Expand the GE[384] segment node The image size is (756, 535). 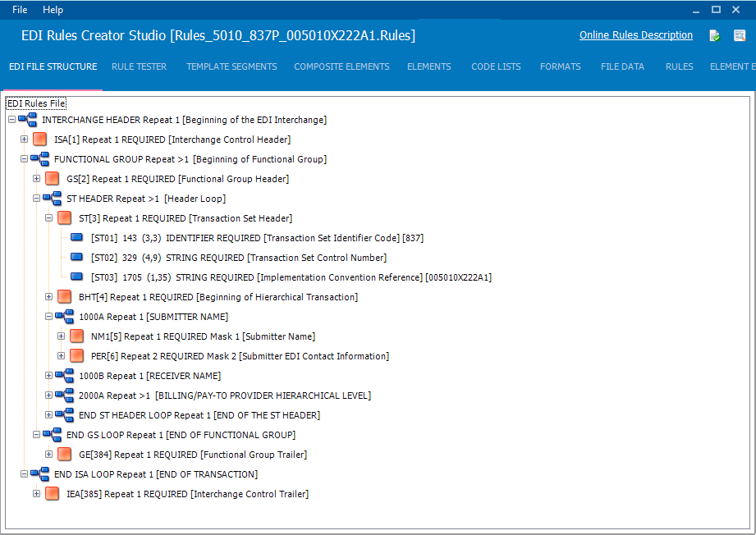coord(48,454)
